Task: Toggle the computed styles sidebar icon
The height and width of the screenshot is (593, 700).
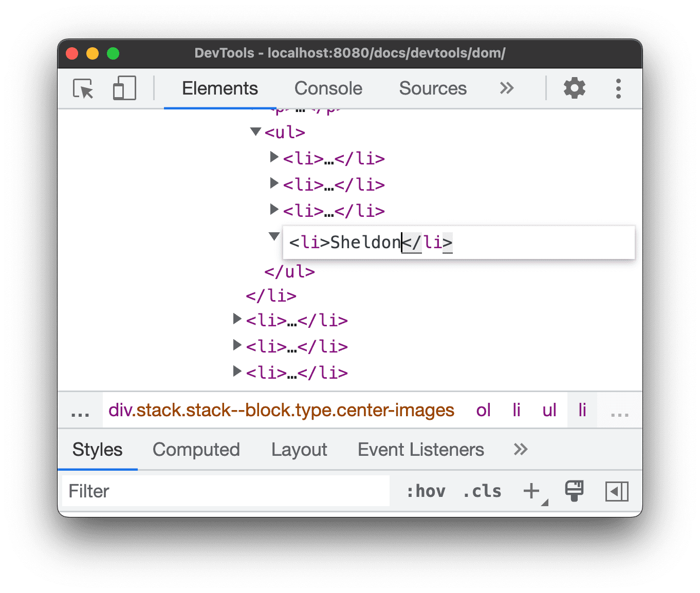Action: point(617,491)
